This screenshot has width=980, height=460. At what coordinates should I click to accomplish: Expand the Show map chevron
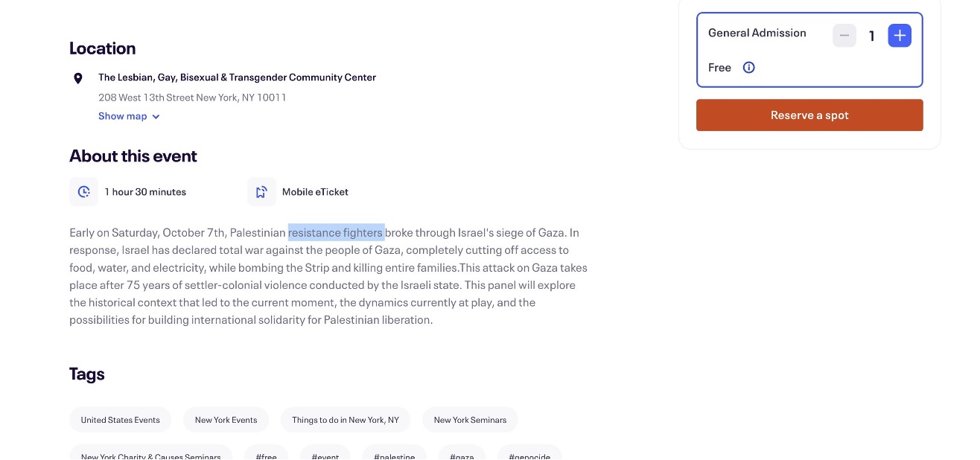pyautogui.click(x=156, y=117)
